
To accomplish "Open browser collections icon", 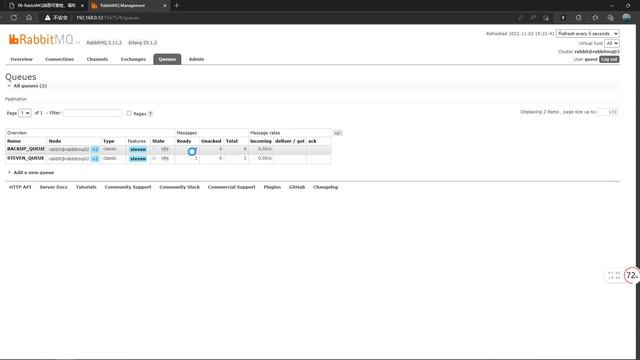I will pos(611,18).
